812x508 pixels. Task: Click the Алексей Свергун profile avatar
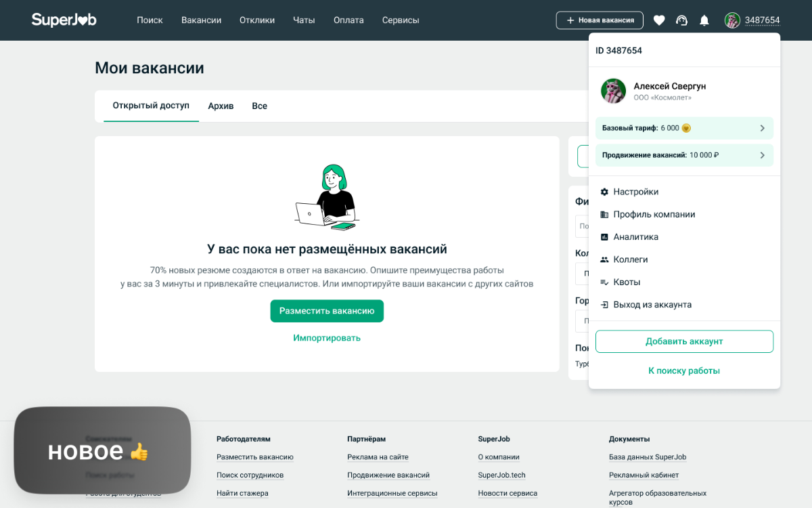(614, 91)
